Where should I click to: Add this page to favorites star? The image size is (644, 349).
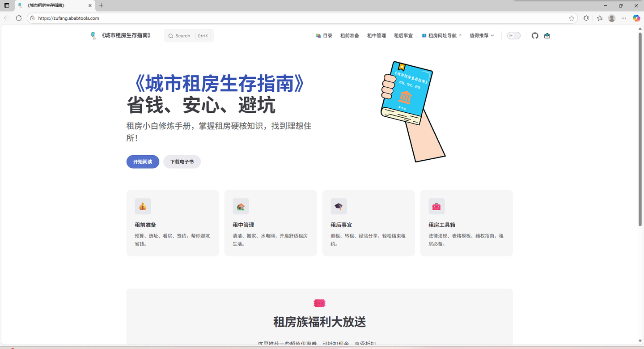(572, 18)
